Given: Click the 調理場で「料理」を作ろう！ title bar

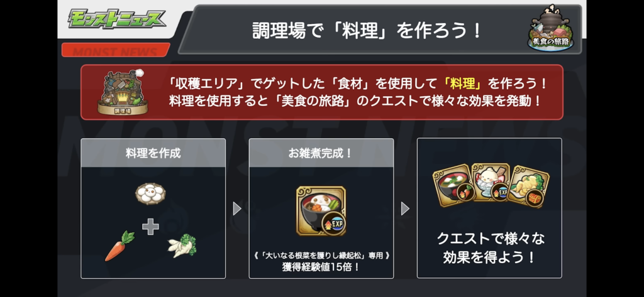Looking at the screenshot, I should (380, 30).
